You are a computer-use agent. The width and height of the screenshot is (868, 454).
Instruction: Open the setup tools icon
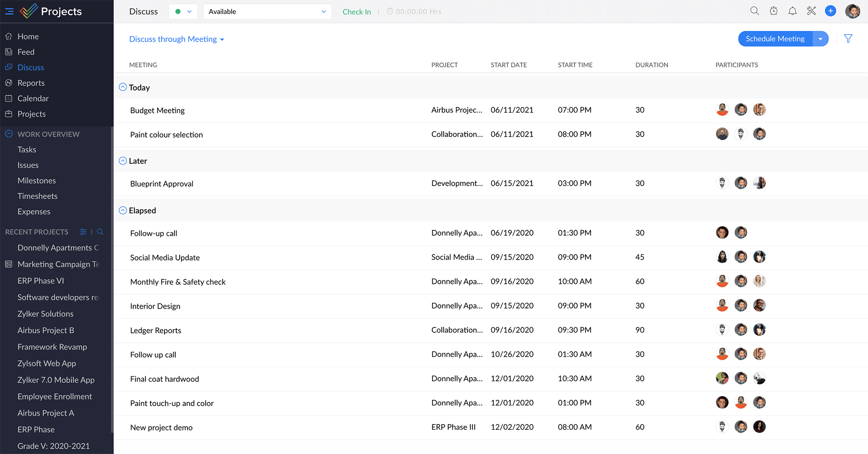(812, 11)
